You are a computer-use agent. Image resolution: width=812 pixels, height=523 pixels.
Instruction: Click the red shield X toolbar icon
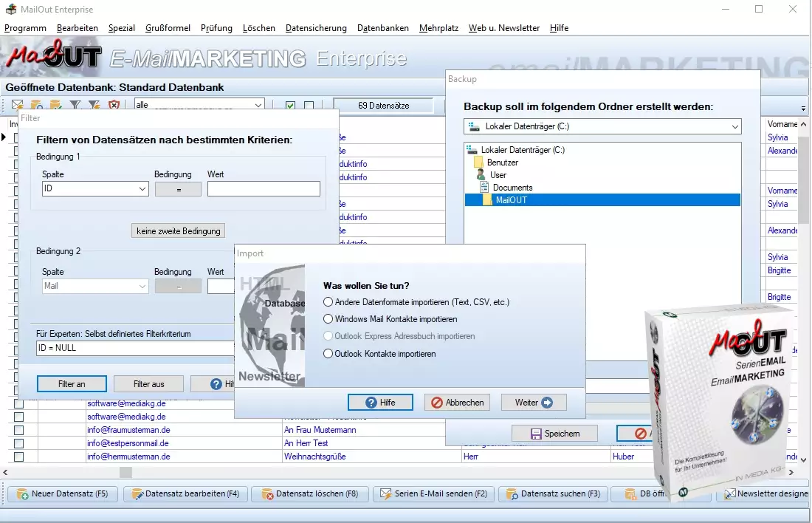[114, 105]
